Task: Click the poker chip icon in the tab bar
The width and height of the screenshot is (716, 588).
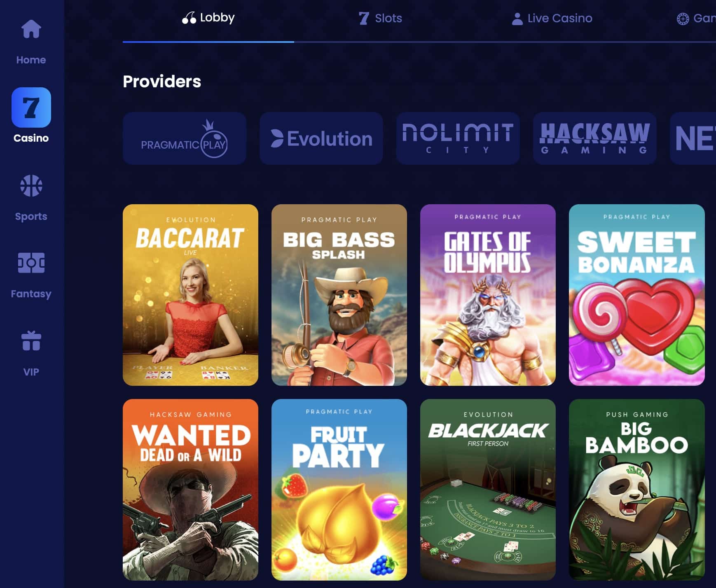Action: tap(683, 19)
